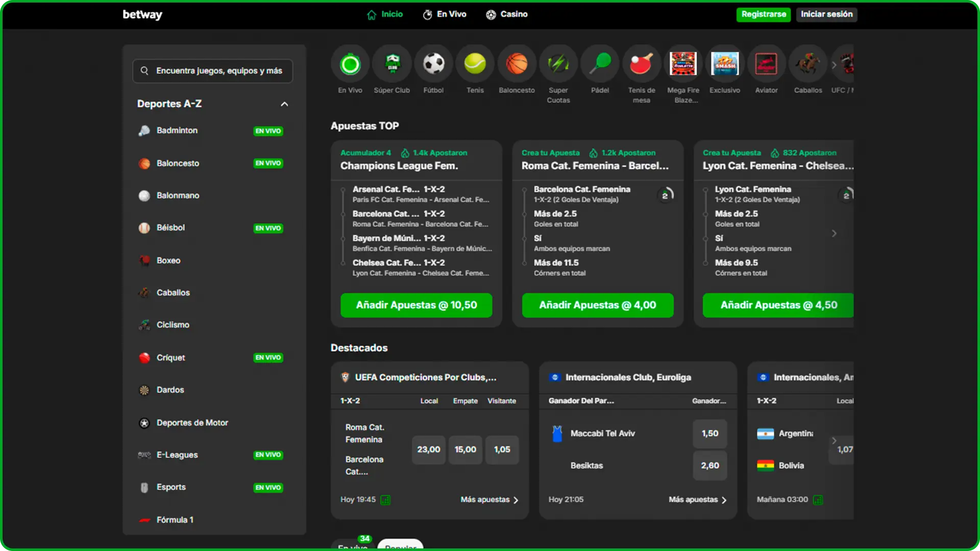Open Más apuestas for Maccabi-Besiktas match
The height and width of the screenshot is (551, 980).
(698, 499)
